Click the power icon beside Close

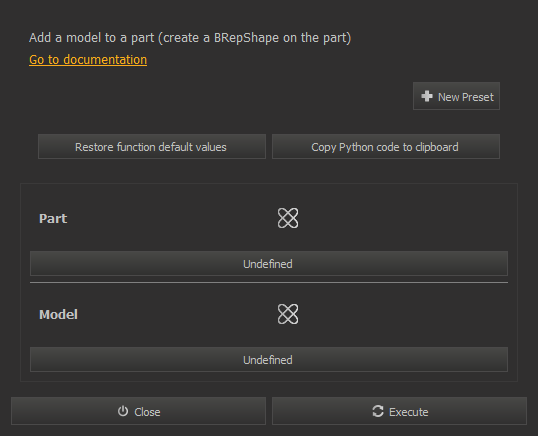click(123, 411)
